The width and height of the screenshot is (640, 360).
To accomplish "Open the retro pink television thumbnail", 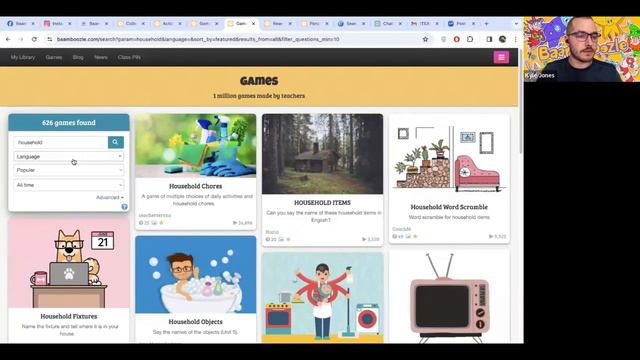I will (x=449, y=298).
